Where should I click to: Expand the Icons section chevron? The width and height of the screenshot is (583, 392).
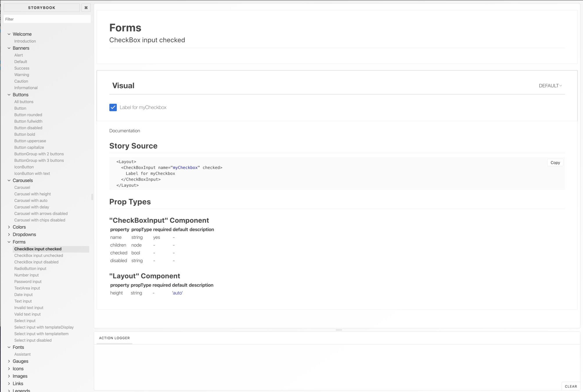9,369
